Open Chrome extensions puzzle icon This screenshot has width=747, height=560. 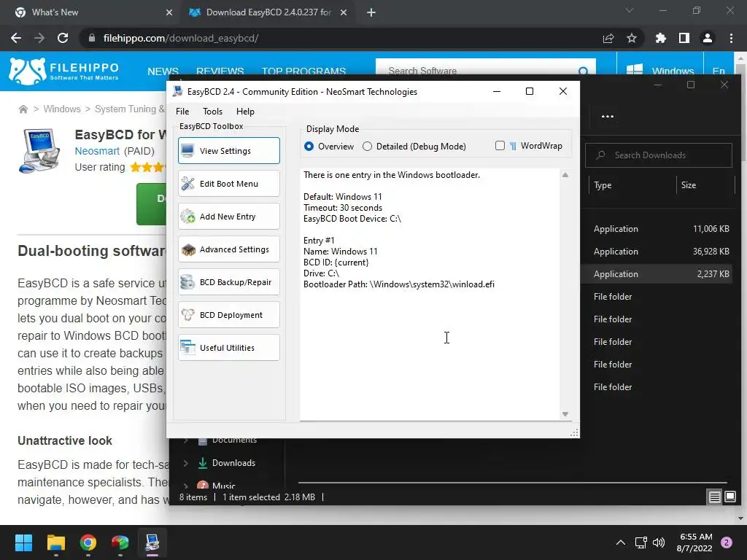click(661, 38)
